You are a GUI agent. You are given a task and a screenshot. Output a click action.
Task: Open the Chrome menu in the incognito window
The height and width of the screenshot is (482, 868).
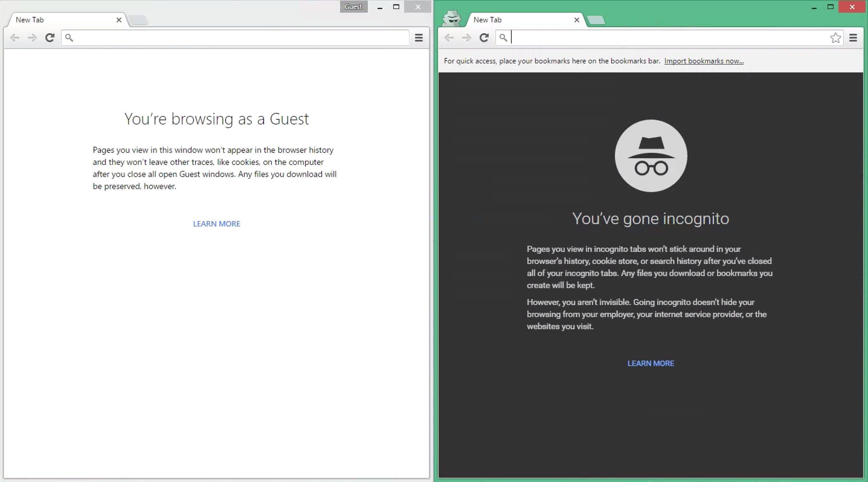853,38
